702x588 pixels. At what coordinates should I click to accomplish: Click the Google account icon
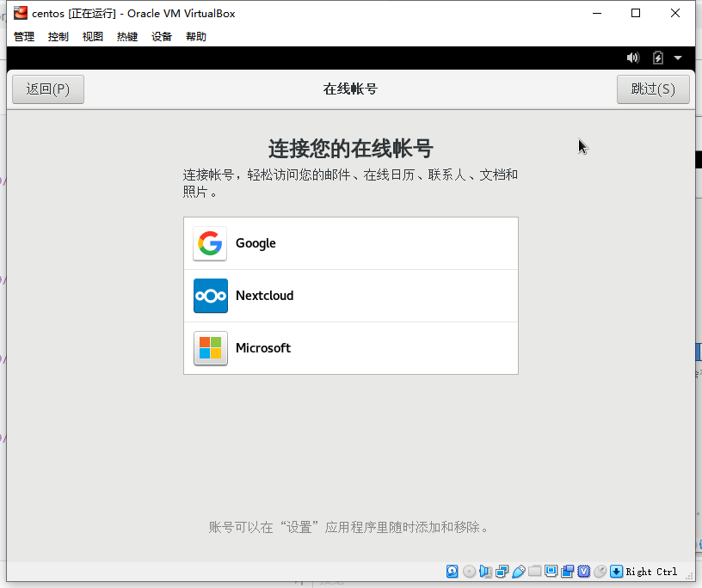210,243
